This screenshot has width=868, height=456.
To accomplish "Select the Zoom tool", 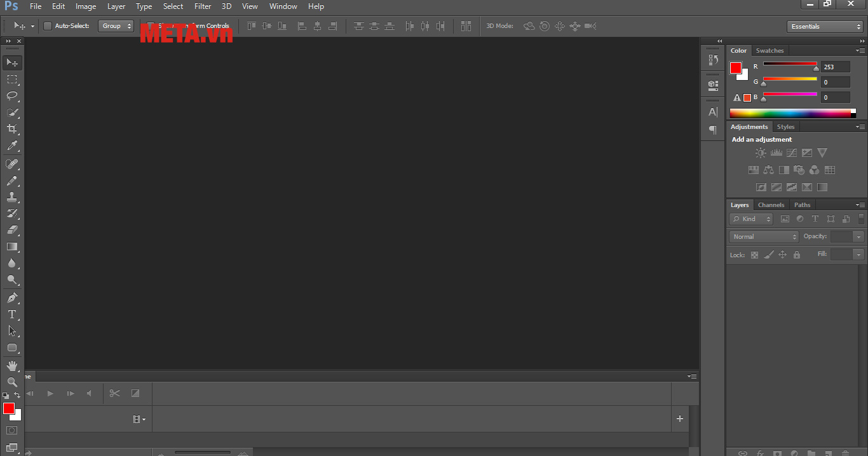I will [12, 381].
